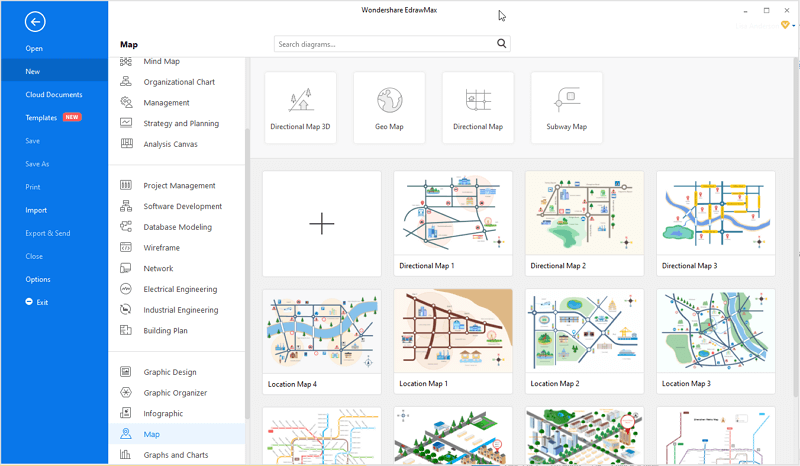Open Options in the sidebar
Screen dimensions: 800x466
tap(38, 279)
